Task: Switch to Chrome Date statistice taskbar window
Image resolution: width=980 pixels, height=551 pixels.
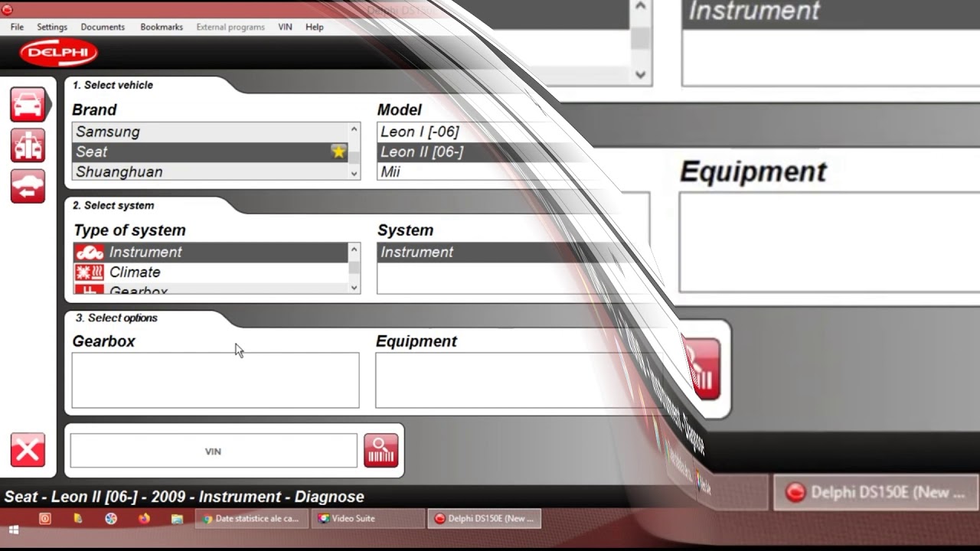Action: 252,519
